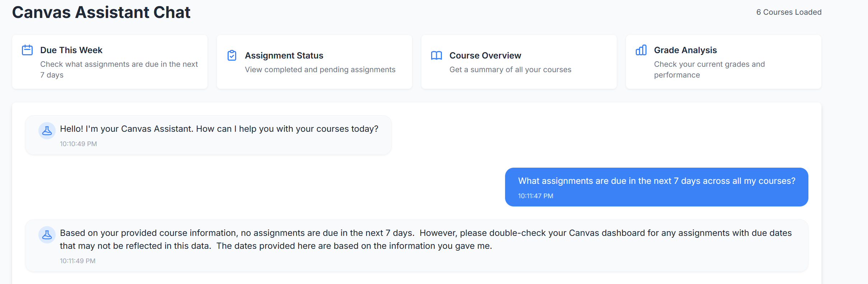Click the assistant flask avatar on the last reply

[47, 235]
